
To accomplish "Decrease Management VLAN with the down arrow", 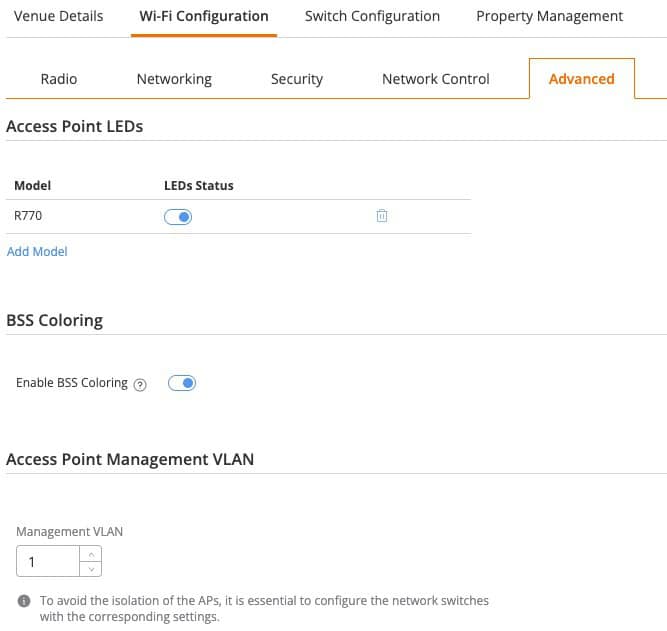I will click(x=91, y=569).
